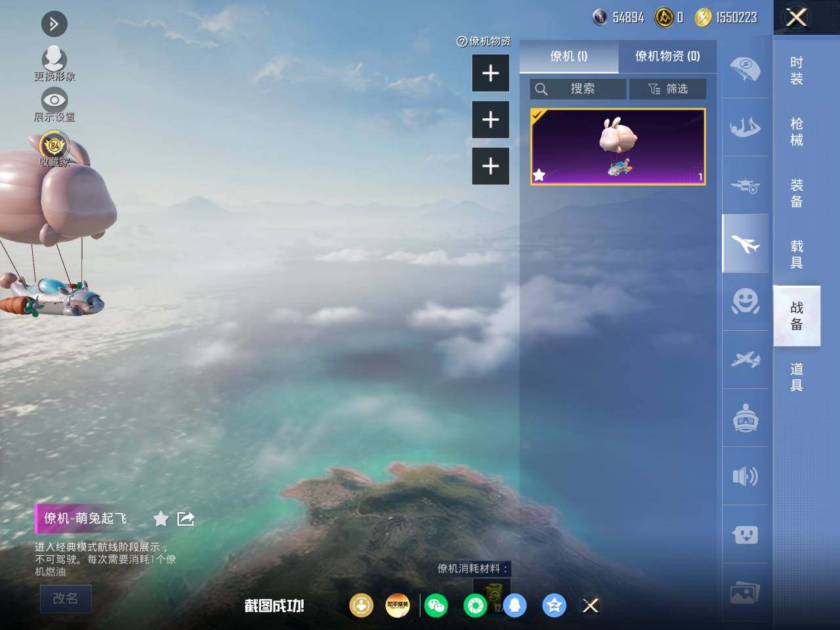Open the 道具 items tab

797,377
